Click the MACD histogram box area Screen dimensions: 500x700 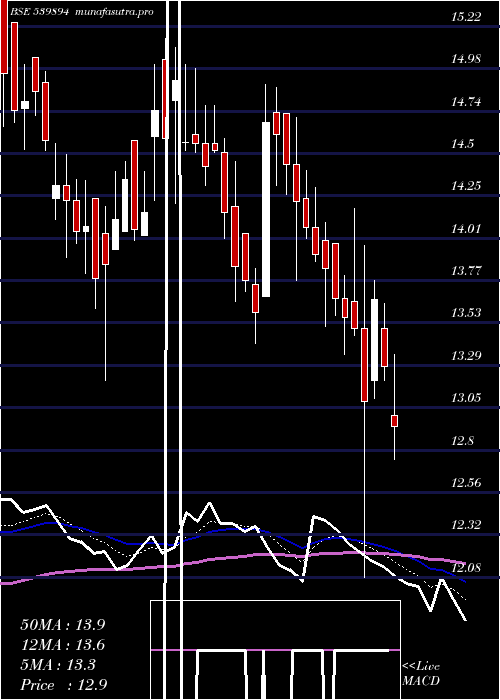[275, 650]
